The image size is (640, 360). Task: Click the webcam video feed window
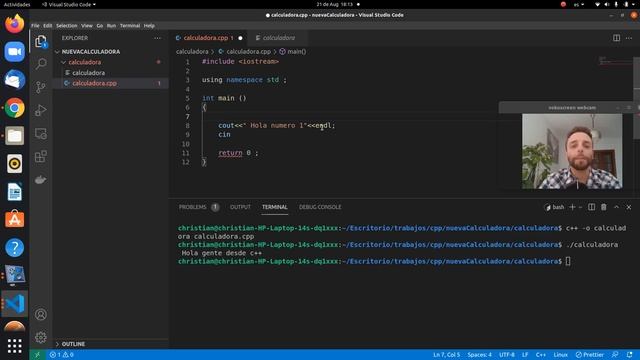(x=572, y=151)
